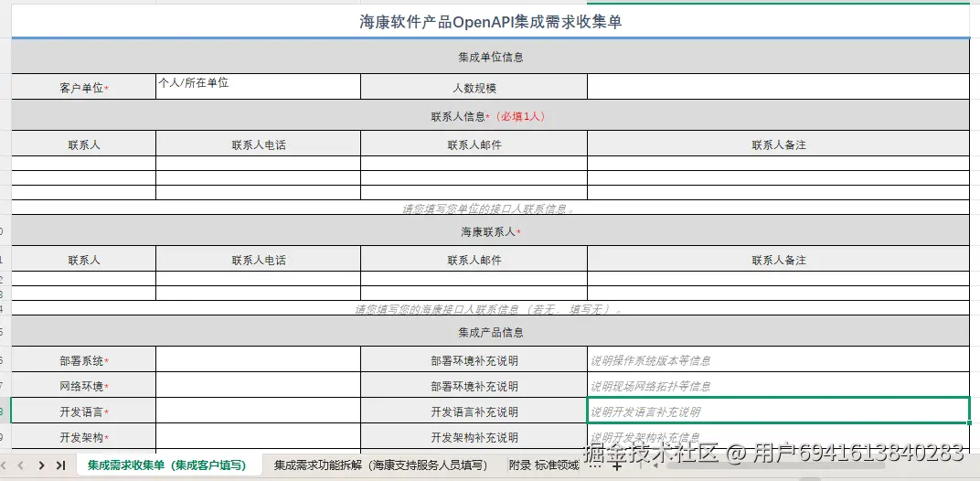The width and height of the screenshot is (980, 481).
Task: Select the 海康联系人 section header
Action: click(x=491, y=230)
